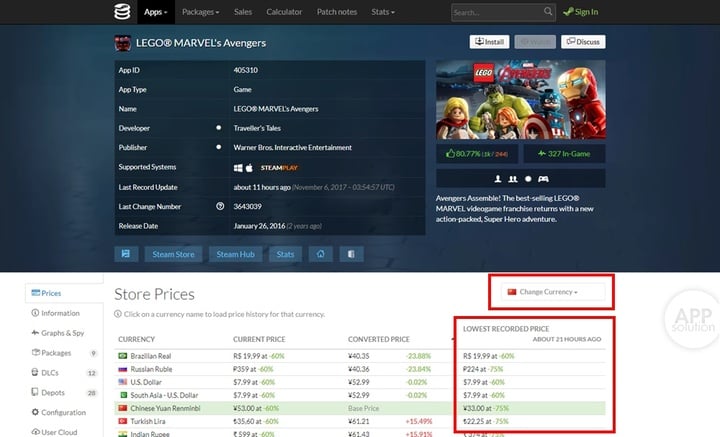Focus the Search input field
This screenshot has width=720, height=437.
pos(498,12)
